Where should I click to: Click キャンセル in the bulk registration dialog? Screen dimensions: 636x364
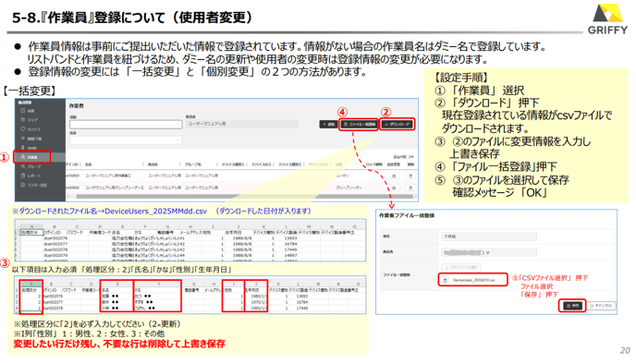point(602,306)
